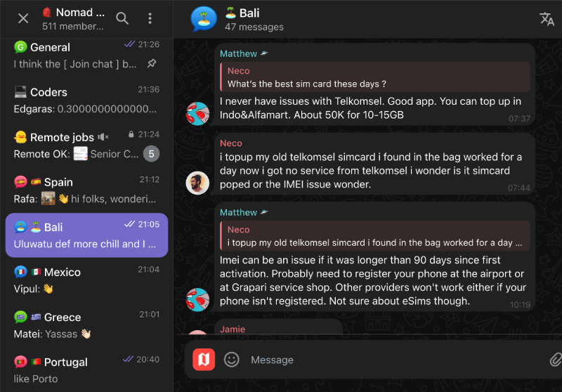
Task: Open the Greece topic
Action: pyautogui.click(x=77, y=325)
